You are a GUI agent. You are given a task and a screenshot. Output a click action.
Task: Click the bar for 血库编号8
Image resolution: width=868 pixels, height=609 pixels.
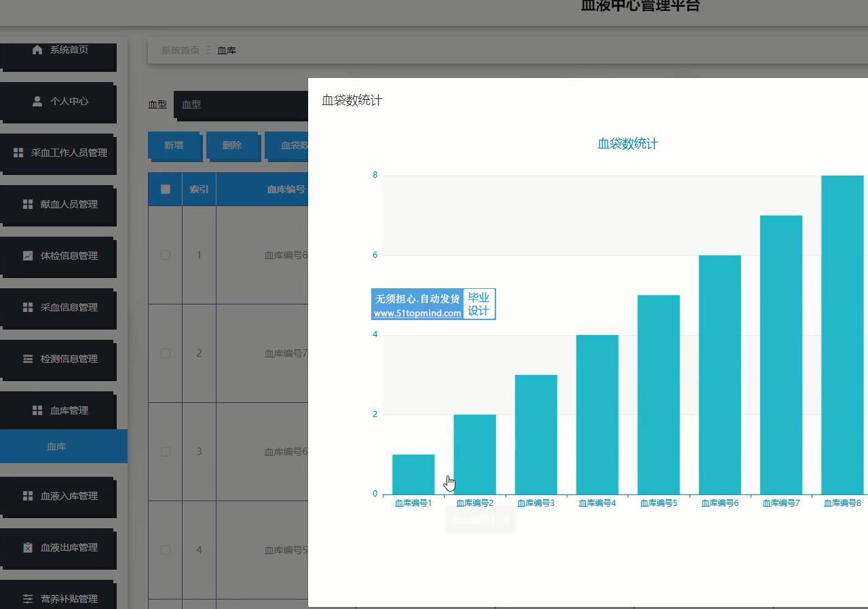[x=842, y=335]
